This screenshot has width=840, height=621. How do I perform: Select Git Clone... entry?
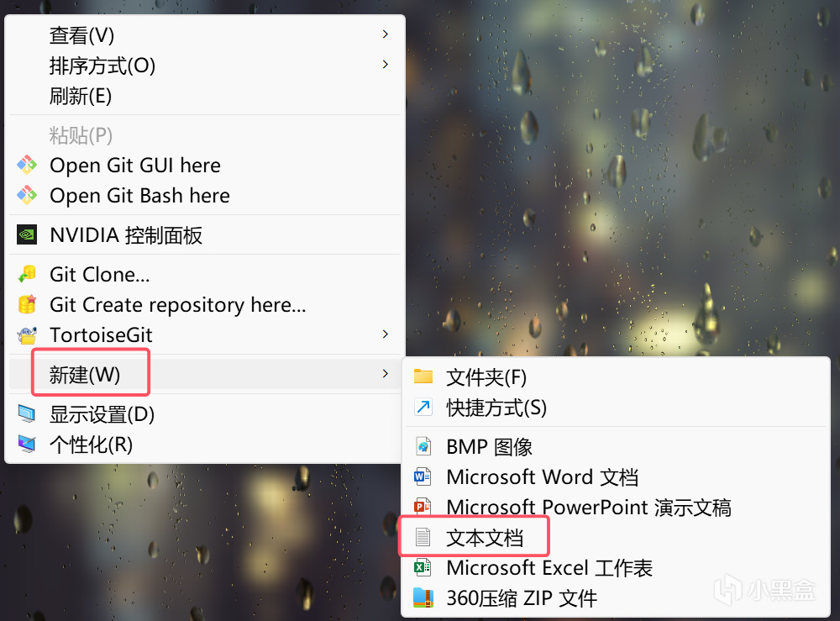tap(205, 274)
